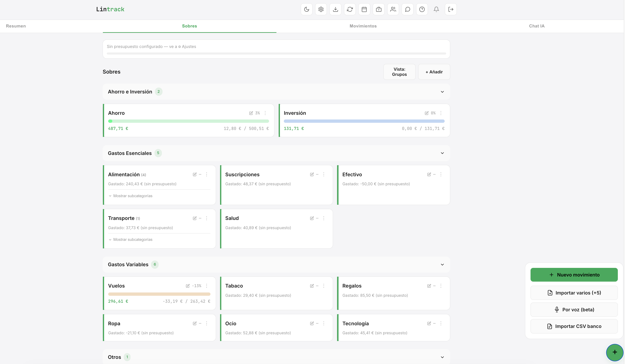Edit the Suscripciones envelope
This screenshot has height=364, width=625.
tap(312, 174)
